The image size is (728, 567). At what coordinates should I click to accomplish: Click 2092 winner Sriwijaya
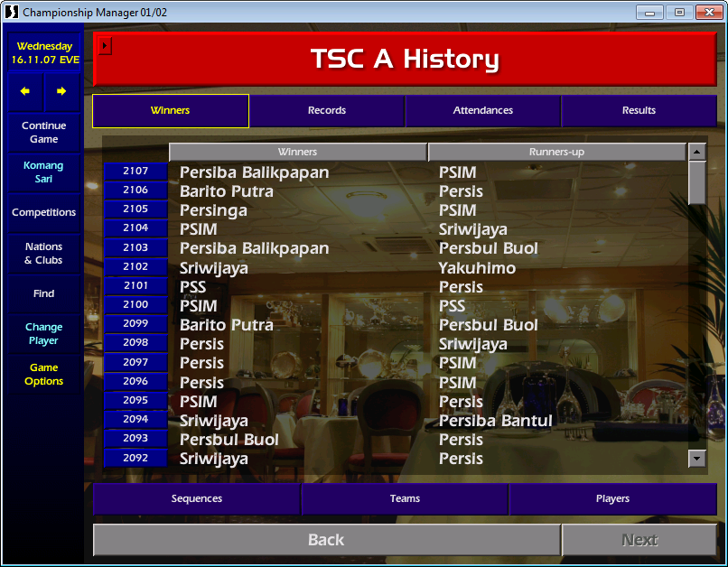214,460
